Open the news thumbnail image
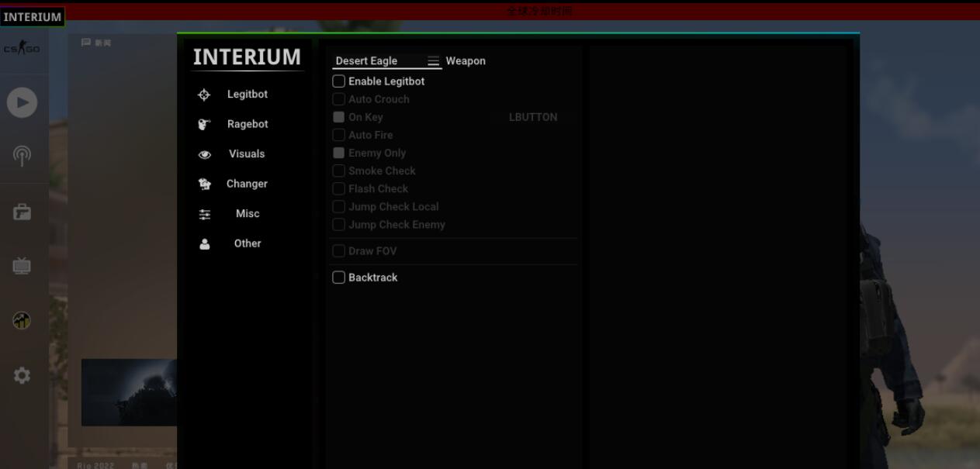 129,392
